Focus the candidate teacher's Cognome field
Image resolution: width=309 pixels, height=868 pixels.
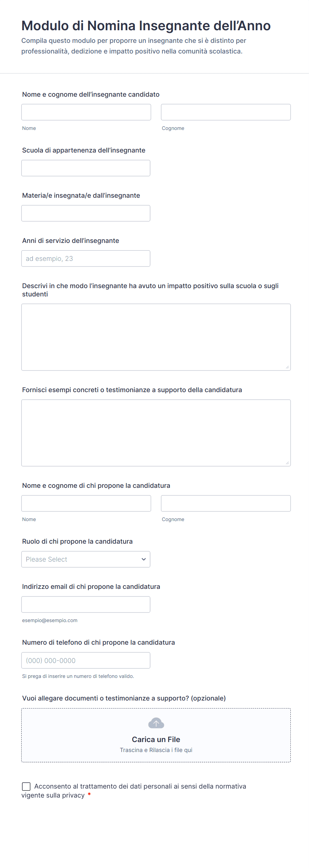pyautogui.click(x=225, y=112)
